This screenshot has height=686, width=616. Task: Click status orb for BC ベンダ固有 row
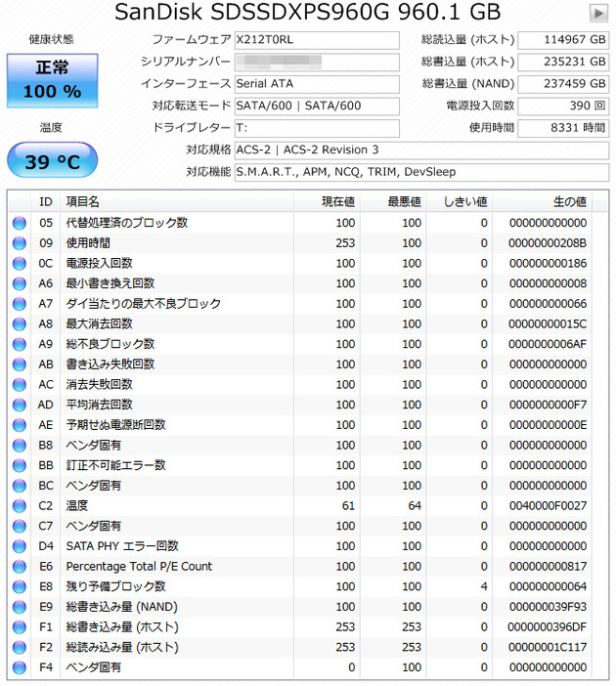[20, 486]
